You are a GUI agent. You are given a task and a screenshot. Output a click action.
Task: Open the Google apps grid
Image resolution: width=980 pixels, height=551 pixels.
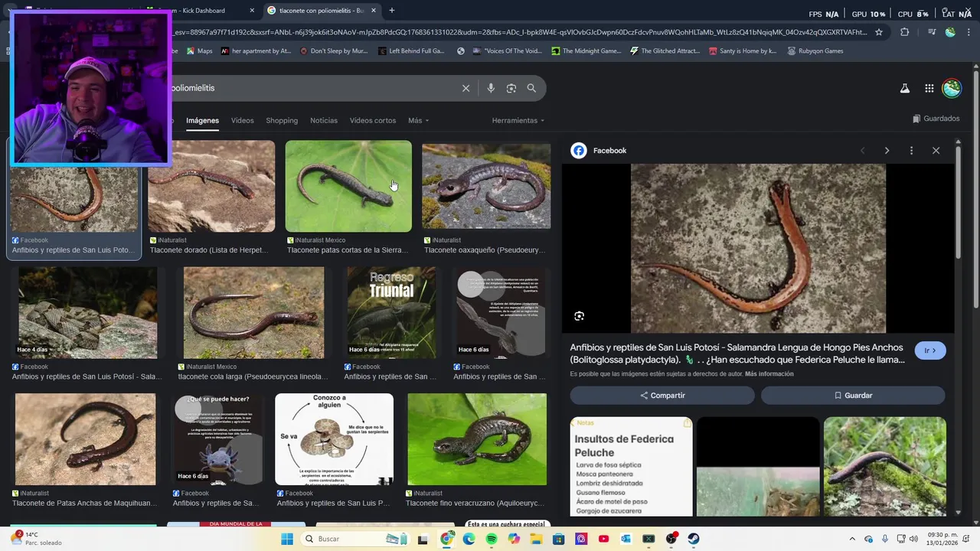click(x=929, y=88)
